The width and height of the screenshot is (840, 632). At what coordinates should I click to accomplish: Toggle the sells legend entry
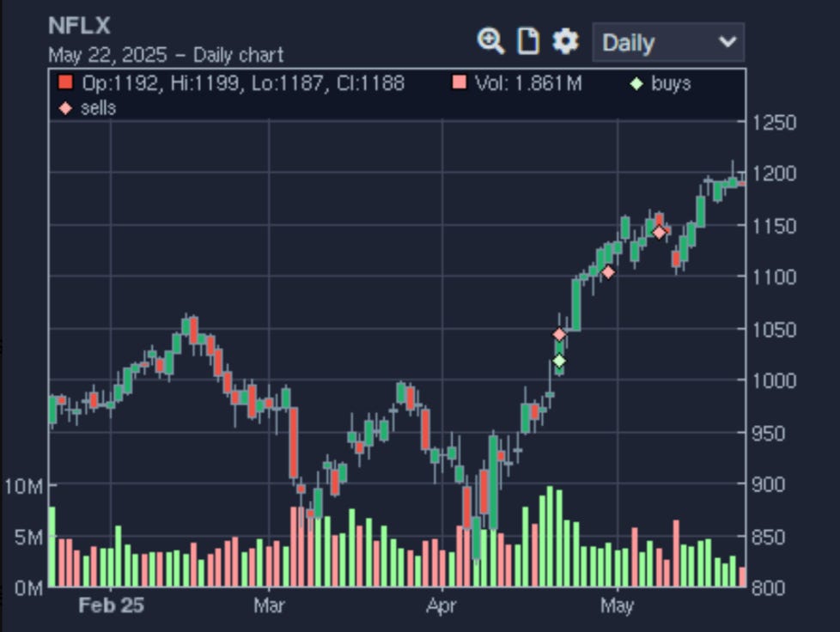(x=88, y=108)
